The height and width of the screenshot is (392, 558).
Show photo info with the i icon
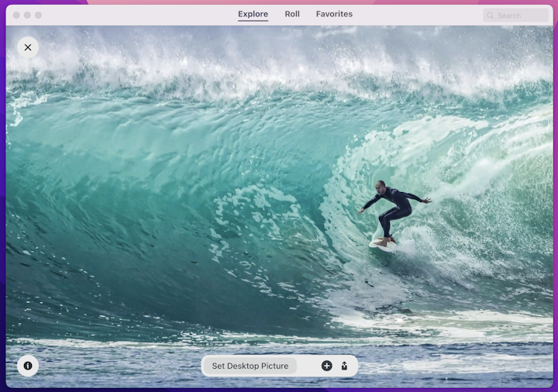28,366
